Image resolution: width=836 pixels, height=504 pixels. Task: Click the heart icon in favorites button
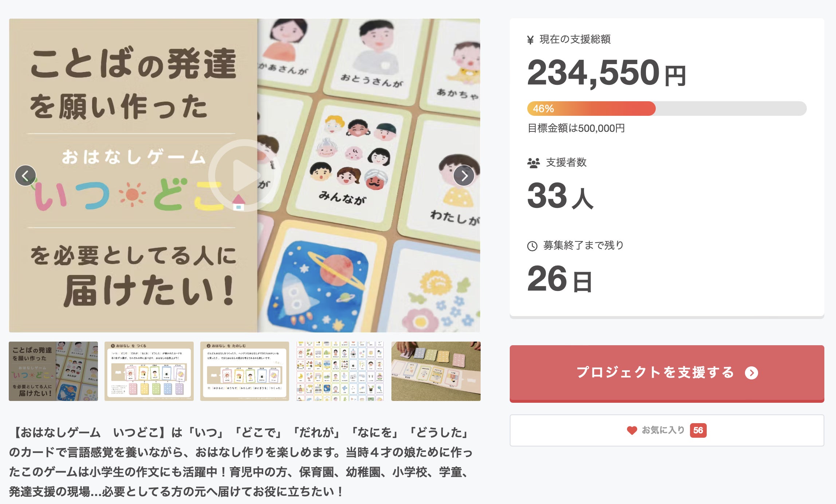pos(632,430)
